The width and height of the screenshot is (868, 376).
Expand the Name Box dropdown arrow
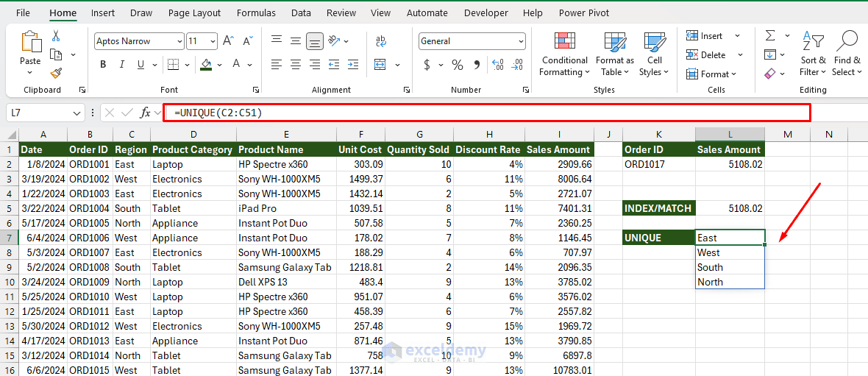77,113
